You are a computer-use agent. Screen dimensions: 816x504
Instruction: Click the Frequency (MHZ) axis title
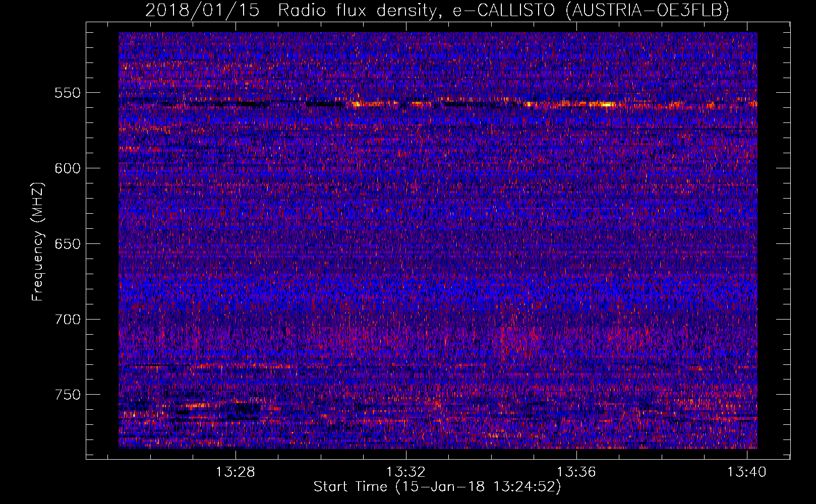click(x=38, y=242)
